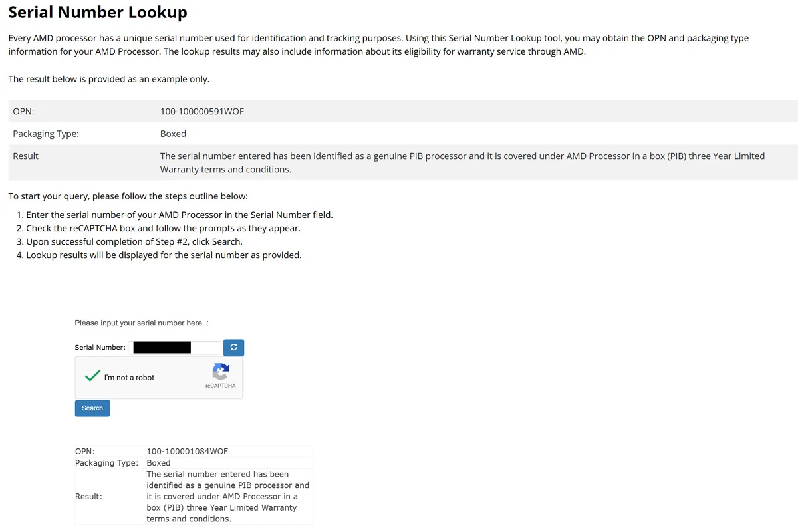Click "Boxed" in the lookup results
Viewport: 798px width, 532px height.
point(158,463)
